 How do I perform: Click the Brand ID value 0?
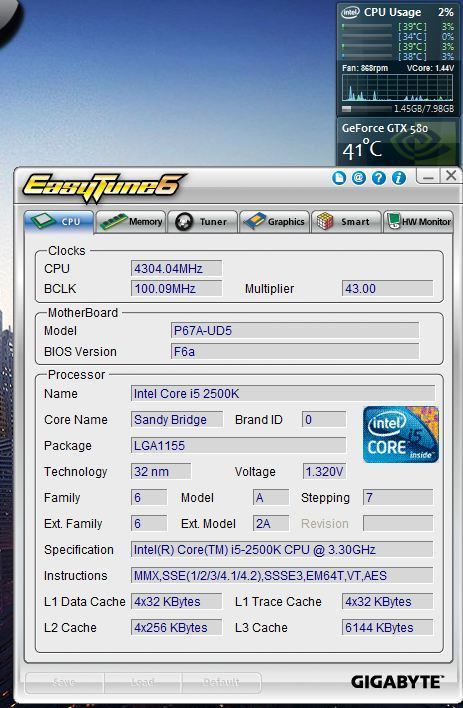(x=324, y=419)
